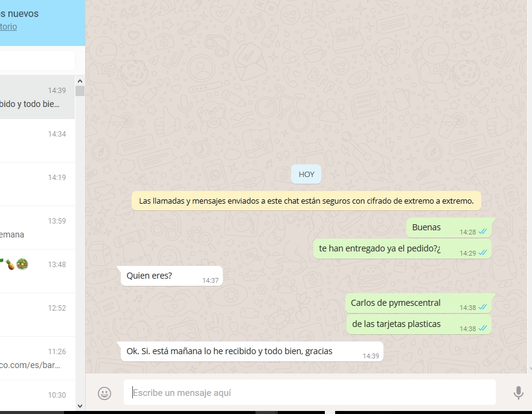Select message "Ok. Si. está mañana lo he recibido"
This screenshot has width=532, height=414.
click(x=251, y=352)
